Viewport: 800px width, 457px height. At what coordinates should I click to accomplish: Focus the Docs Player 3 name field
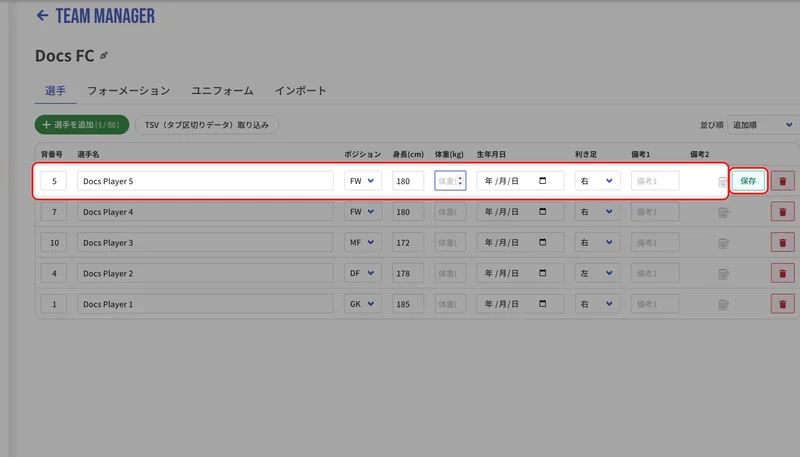[x=205, y=243]
